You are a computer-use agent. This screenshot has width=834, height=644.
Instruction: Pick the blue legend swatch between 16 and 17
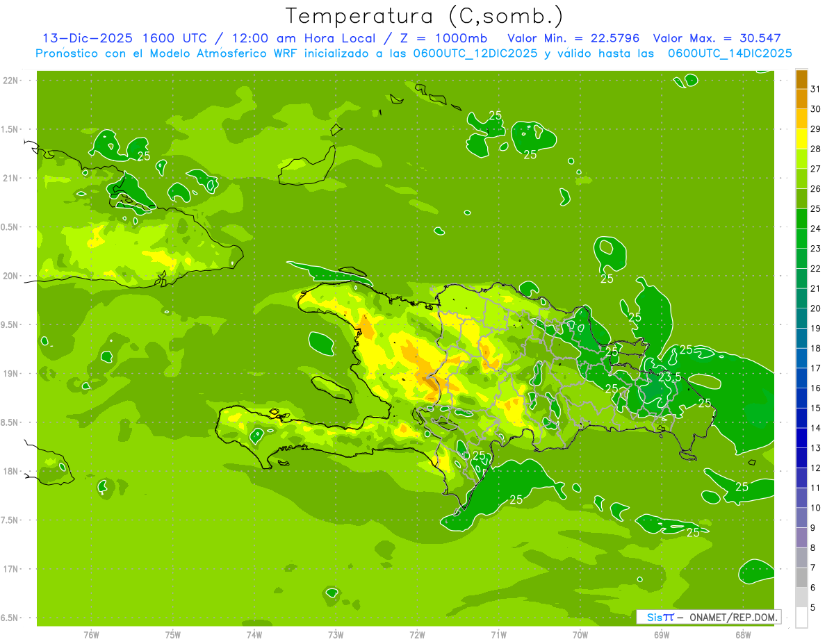pyautogui.click(x=801, y=379)
